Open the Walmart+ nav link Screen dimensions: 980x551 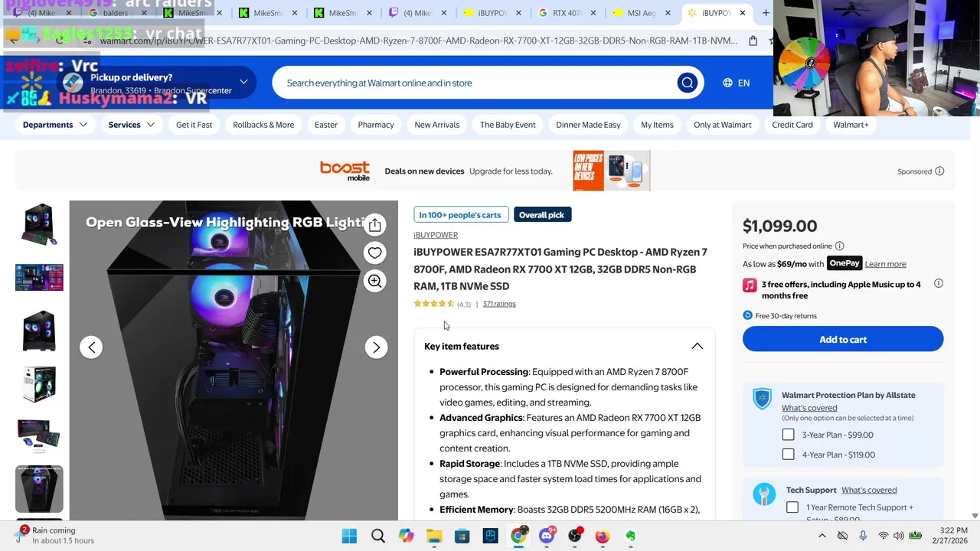851,125
